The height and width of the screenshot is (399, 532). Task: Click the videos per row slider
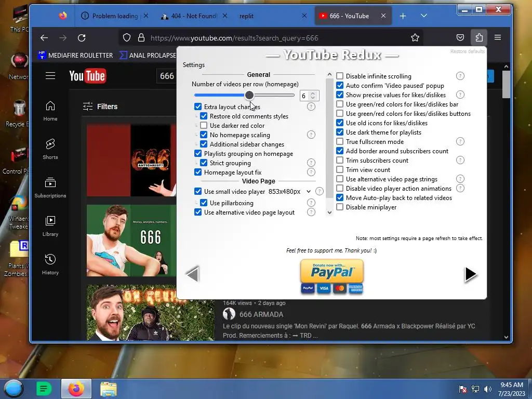244,96
